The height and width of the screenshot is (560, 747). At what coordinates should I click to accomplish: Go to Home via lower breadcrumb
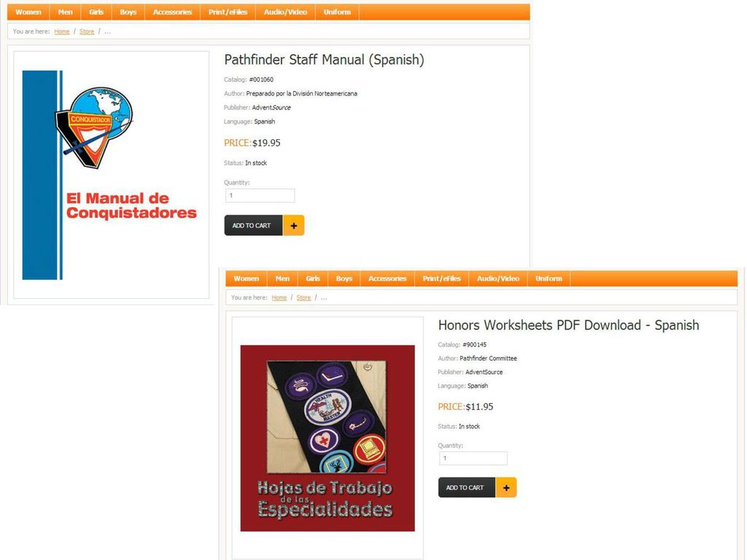pyautogui.click(x=279, y=297)
